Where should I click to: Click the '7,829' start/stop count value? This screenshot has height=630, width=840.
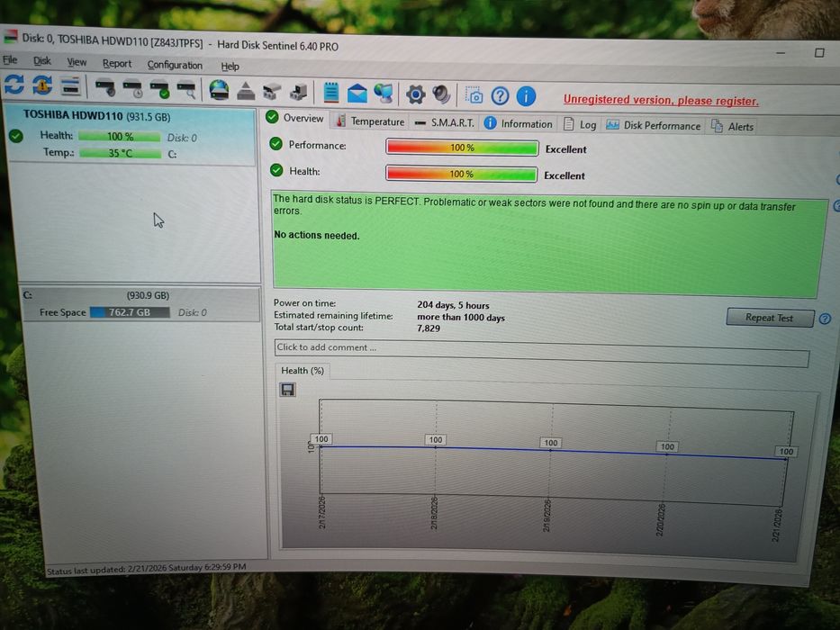pyautogui.click(x=429, y=328)
